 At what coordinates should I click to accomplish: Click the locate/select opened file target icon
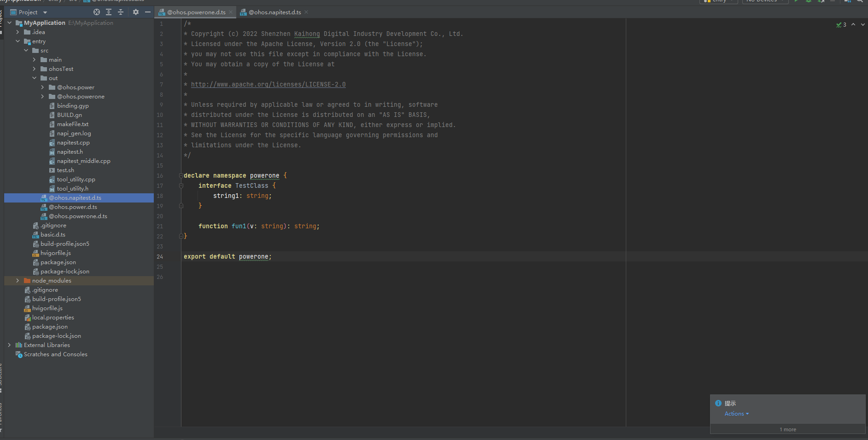click(97, 12)
